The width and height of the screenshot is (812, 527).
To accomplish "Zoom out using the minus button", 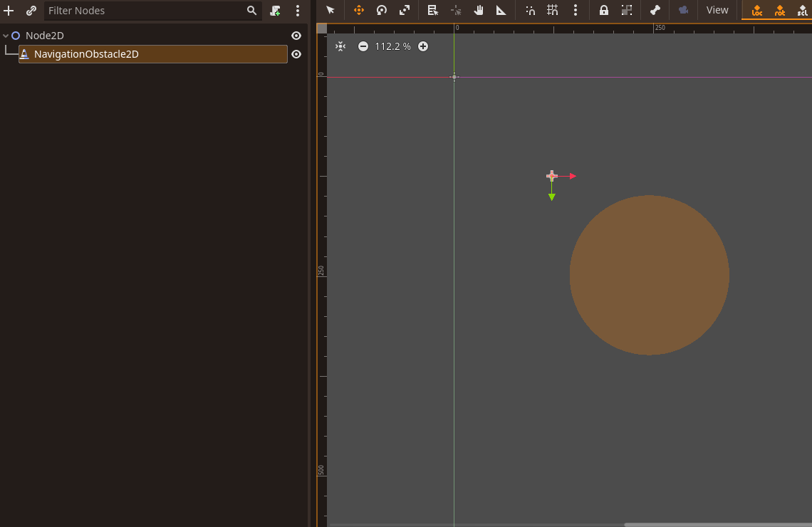I will click(x=363, y=46).
